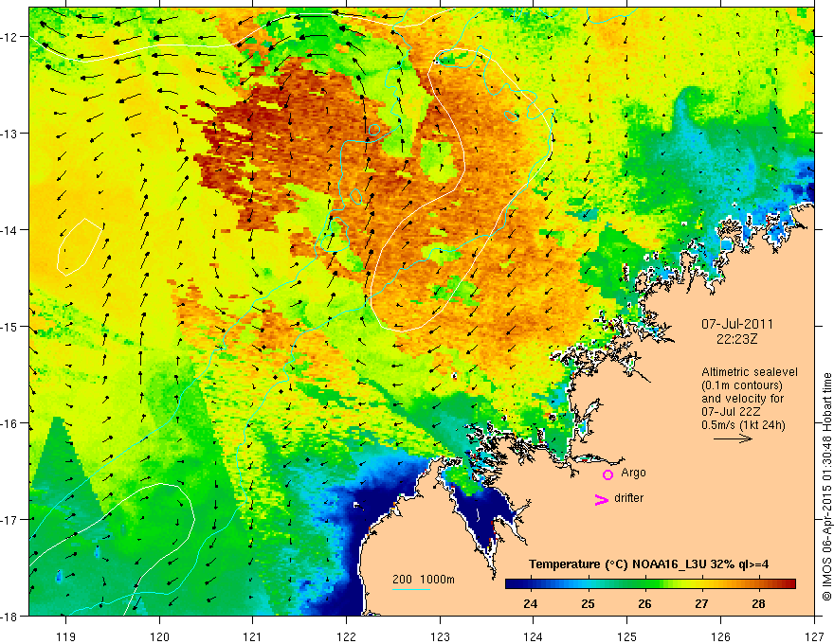The image size is (834, 644).
Task: Click the magenta drifter arrowhead legend symbol
Action: click(x=601, y=500)
